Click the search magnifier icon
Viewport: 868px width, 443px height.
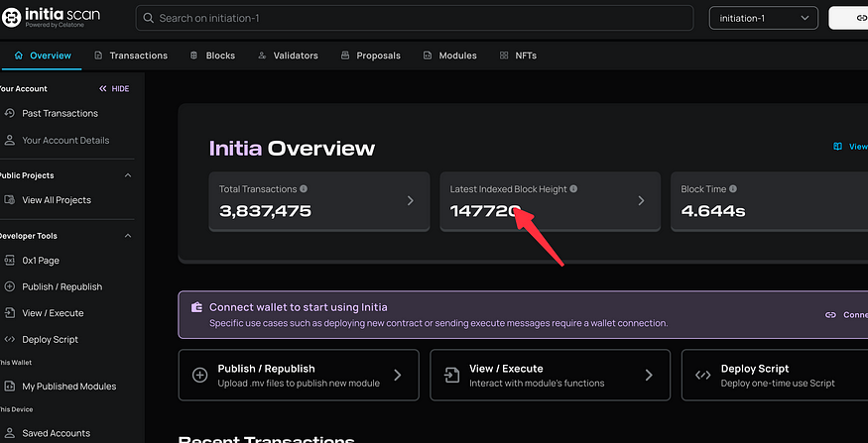[x=148, y=18]
